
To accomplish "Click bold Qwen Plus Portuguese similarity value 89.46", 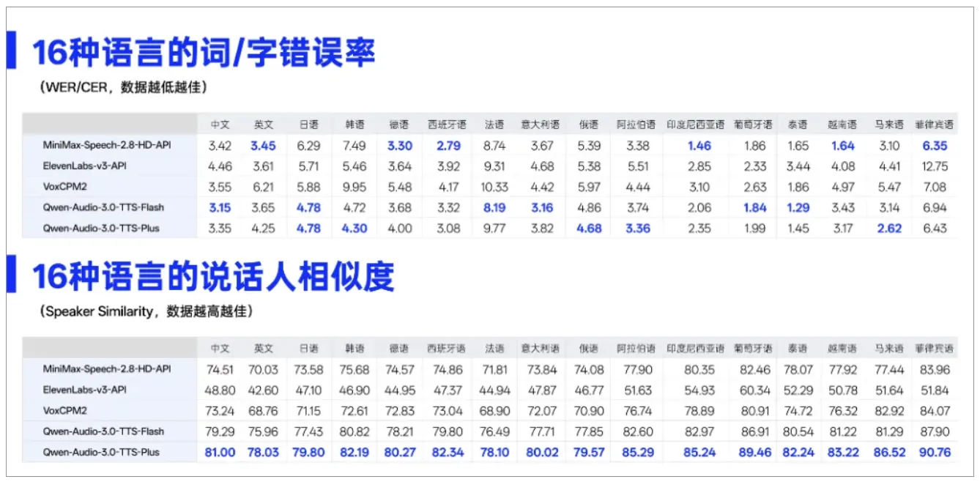I will tap(754, 453).
